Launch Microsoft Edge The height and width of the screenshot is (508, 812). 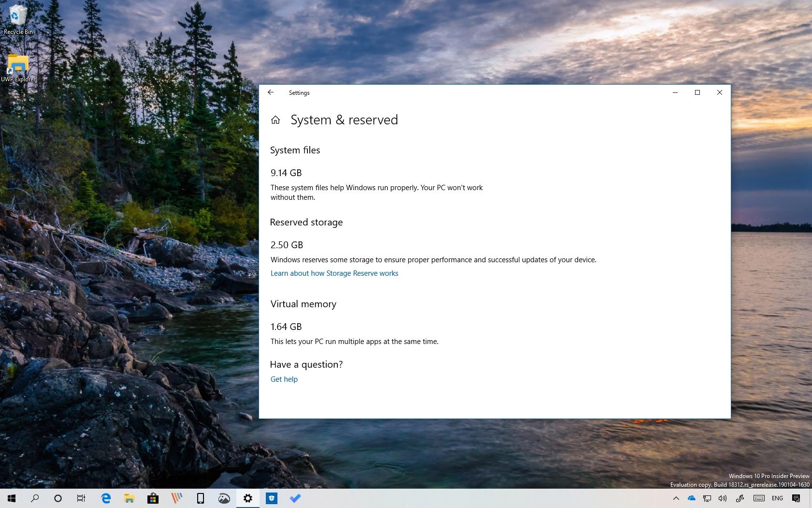pos(106,498)
